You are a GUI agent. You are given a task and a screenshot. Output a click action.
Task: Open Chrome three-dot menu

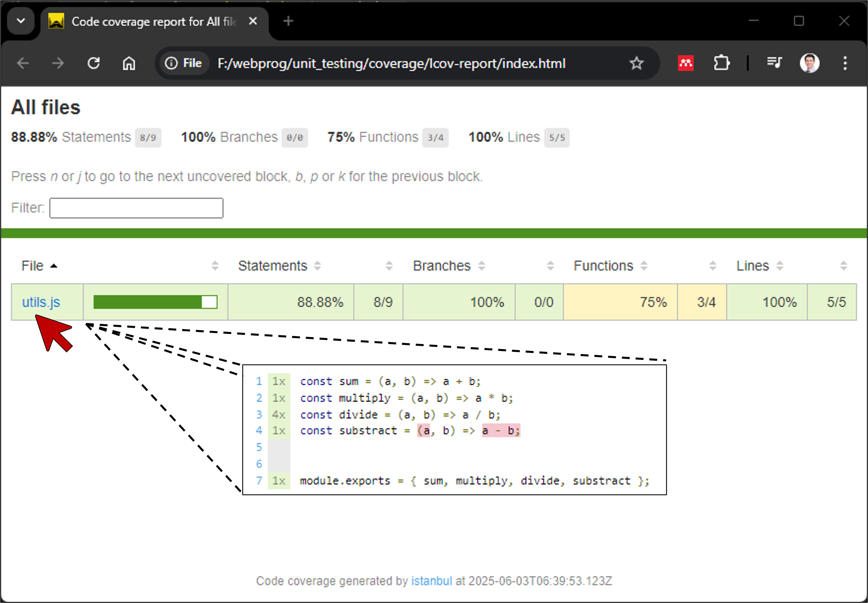(x=845, y=63)
